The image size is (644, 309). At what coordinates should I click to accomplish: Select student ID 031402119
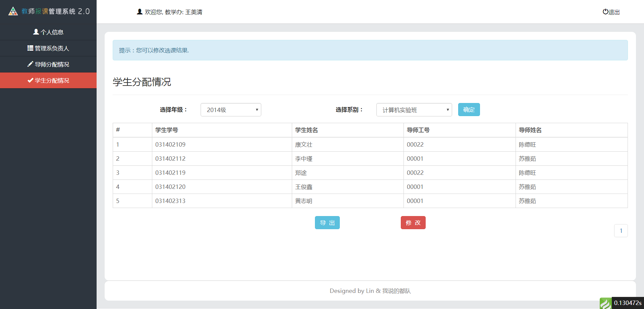[170, 173]
